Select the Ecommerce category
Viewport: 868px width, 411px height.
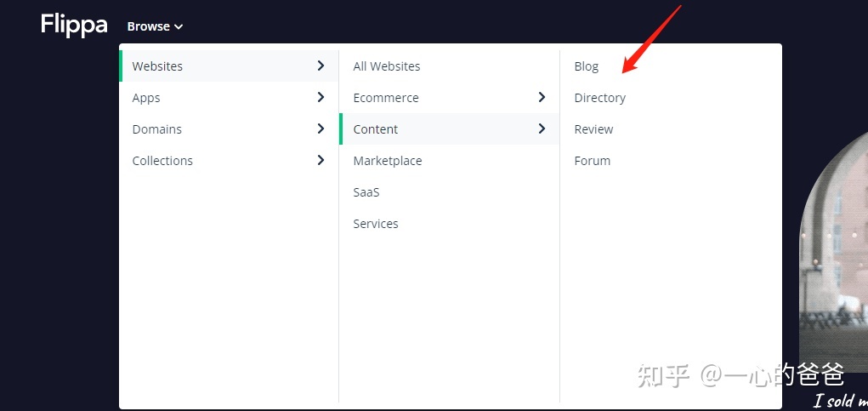[449, 98]
